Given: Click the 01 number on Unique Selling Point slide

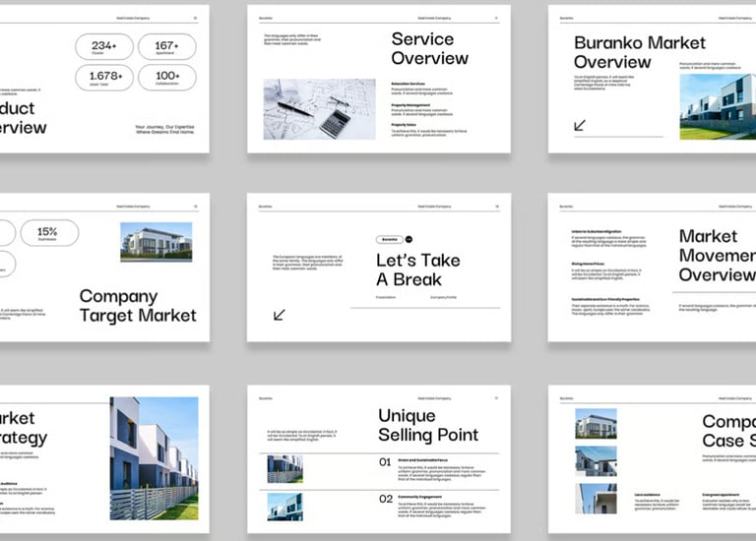Looking at the screenshot, I should point(385,462).
